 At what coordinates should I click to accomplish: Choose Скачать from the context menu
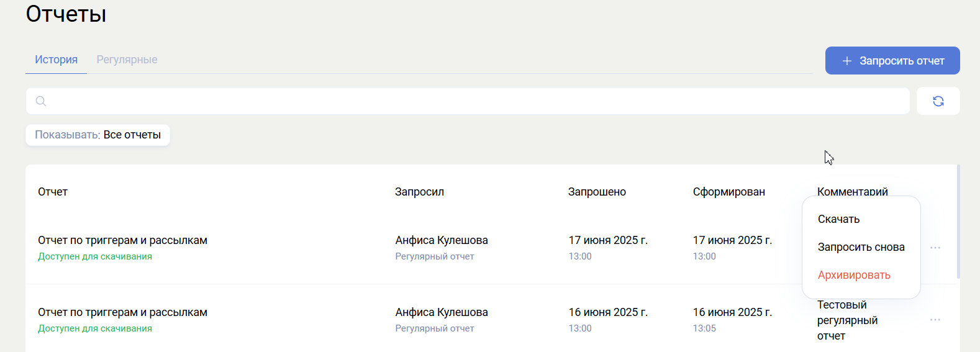tap(838, 219)
